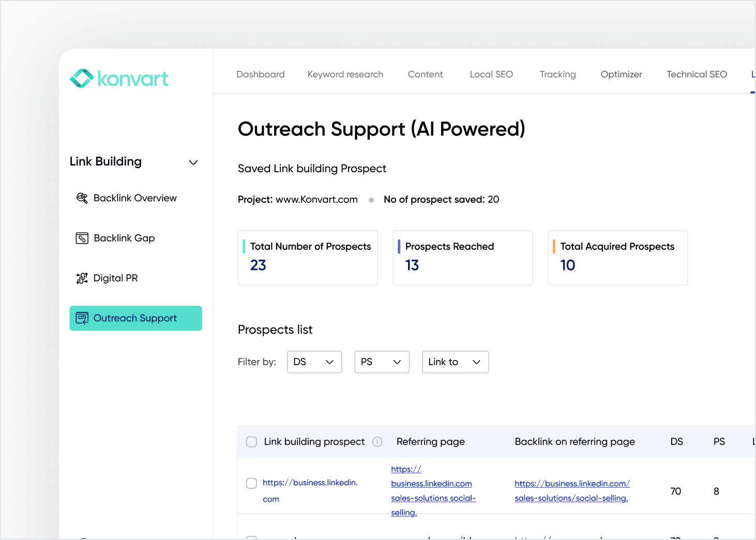Image resolution: width=756 pixels, height=540 pixels.
Task: Collapse the Link Building sidebar section
Action: (193, 162)
